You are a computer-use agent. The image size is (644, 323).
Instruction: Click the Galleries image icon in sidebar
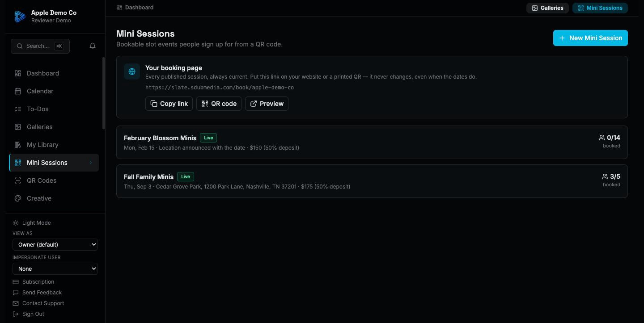tap(18, 127)
